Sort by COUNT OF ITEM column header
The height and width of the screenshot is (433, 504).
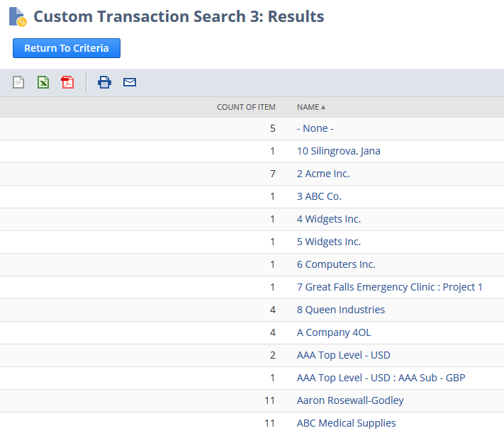(x=246, y=107)
